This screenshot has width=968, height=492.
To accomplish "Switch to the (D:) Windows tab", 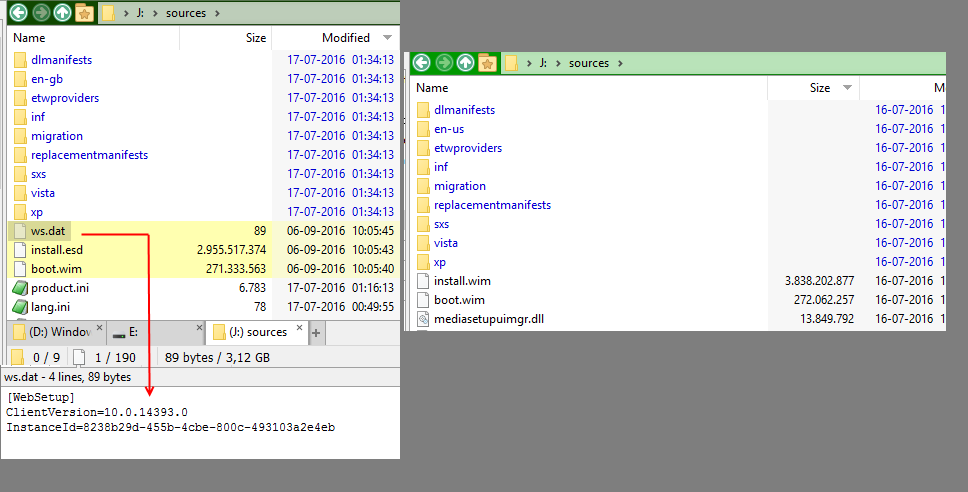I will (57, 332).
